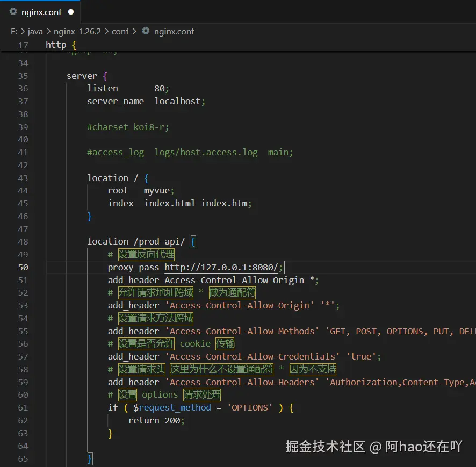Click 'localhost' on line 37
The image size is (476, 467).
tap(178, 101)
